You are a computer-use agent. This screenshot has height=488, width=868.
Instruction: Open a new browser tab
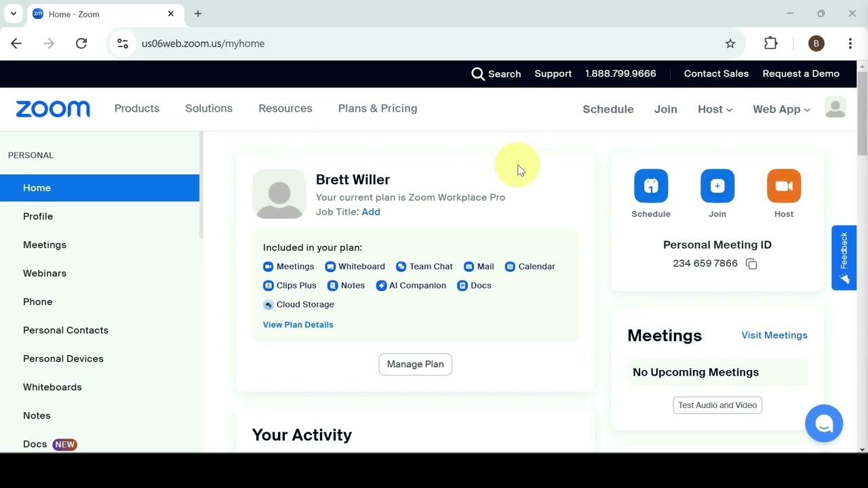[x=198, y=14]
